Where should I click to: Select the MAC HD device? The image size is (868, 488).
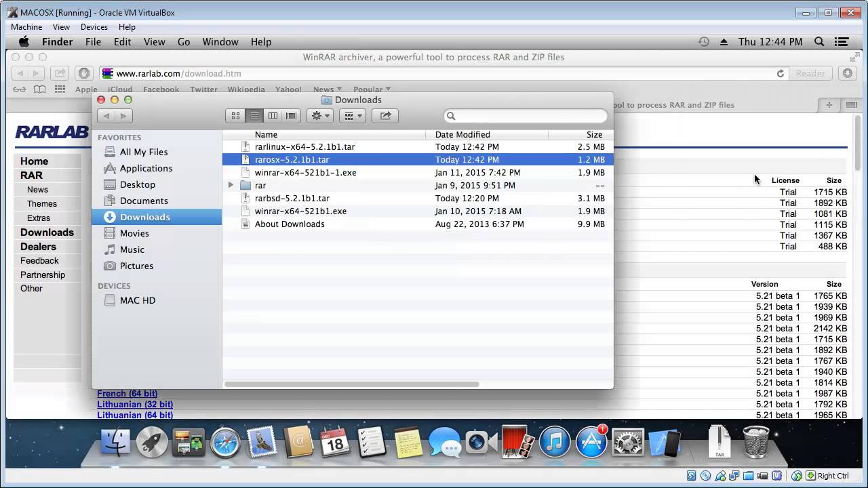[137, 300]
